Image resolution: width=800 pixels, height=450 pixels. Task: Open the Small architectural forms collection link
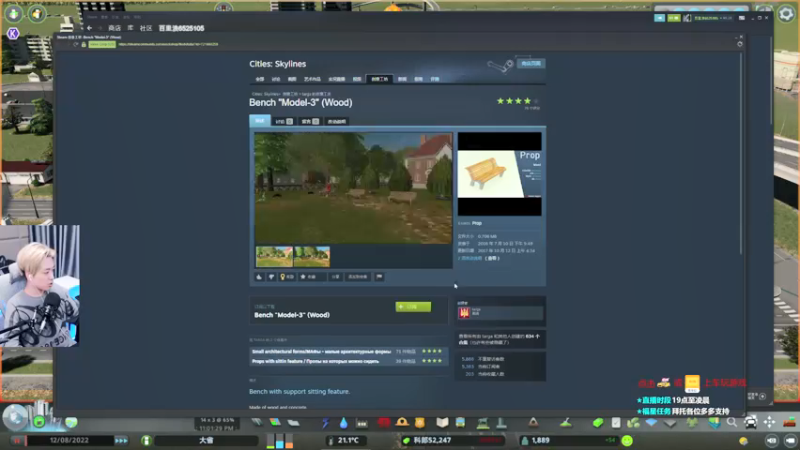(321, 352)
